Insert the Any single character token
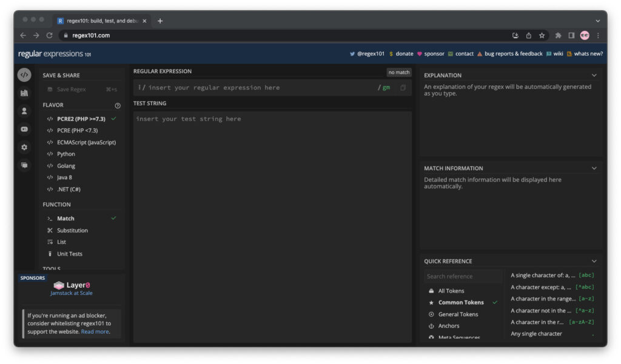The height and width of the screenshot is (364, 621). pyautogui.click(x=552, y=334)
